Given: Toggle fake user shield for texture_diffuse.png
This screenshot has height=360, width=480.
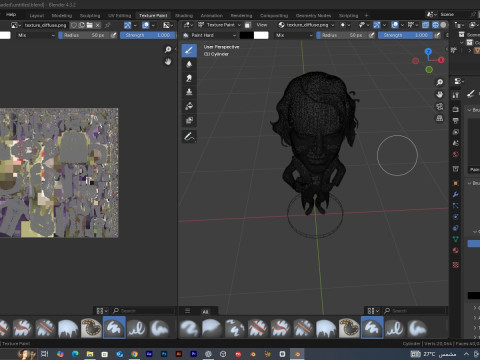Looking at the screenshot, I should 74,25.
